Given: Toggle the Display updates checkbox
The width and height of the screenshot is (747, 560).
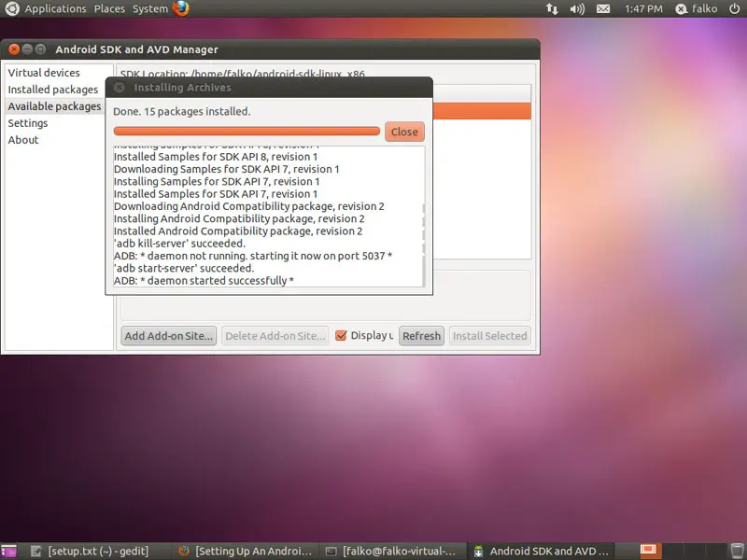Looking at the screenshot, I should [341, 336].
